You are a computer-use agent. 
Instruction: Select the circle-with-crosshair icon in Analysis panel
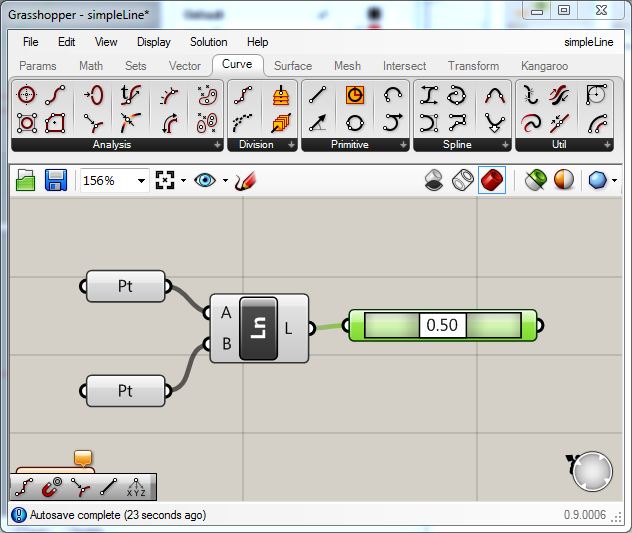(27, 95)
